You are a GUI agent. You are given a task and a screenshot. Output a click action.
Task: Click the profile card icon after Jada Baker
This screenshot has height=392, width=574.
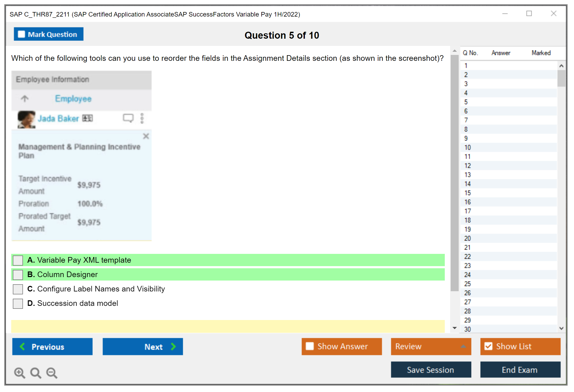[88, 118]
